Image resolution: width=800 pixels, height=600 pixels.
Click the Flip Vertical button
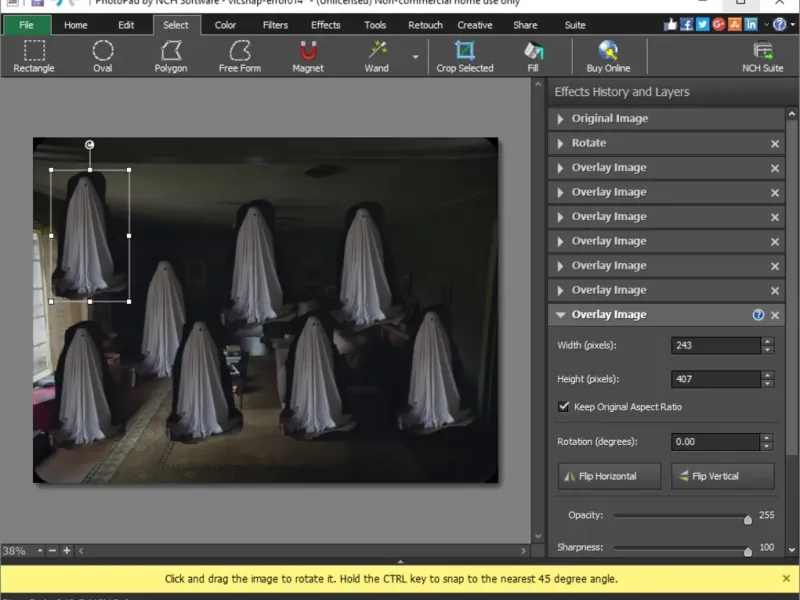click(722, 476)
